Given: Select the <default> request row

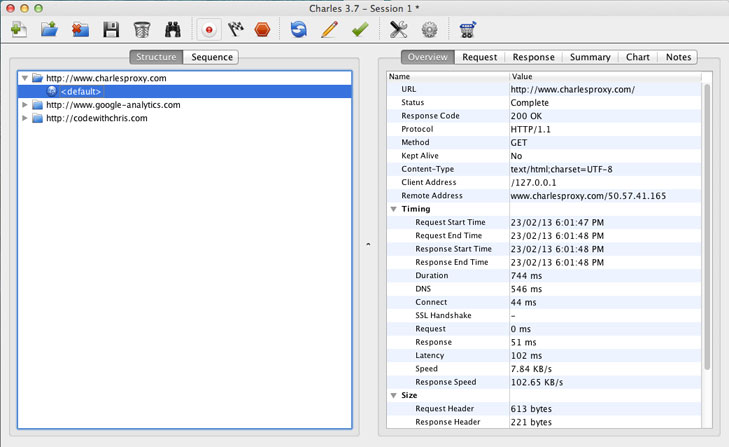Looking at the screenshot, I should click(x=185, y=91).
